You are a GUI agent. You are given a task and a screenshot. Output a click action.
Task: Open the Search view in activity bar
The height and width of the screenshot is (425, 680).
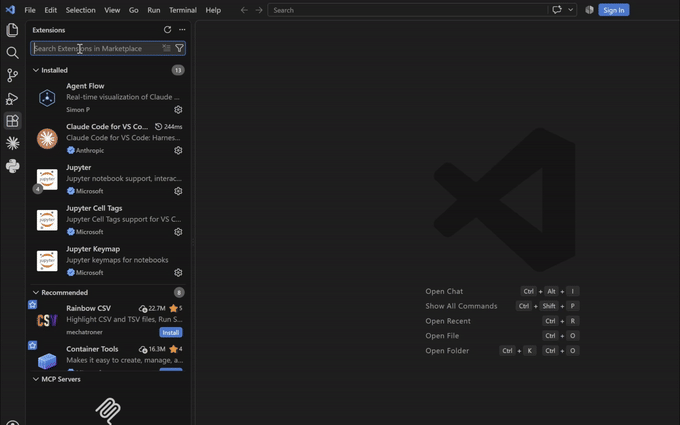point(13,53)
